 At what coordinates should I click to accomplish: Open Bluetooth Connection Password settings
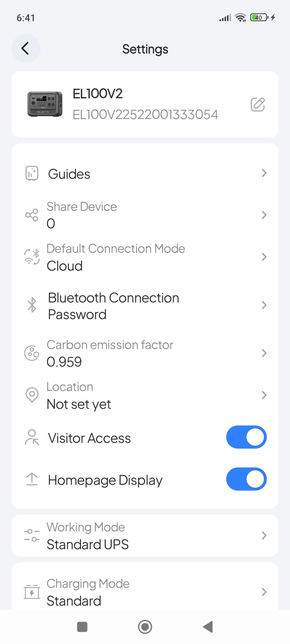pyautogui.click(x=113, y=306)
